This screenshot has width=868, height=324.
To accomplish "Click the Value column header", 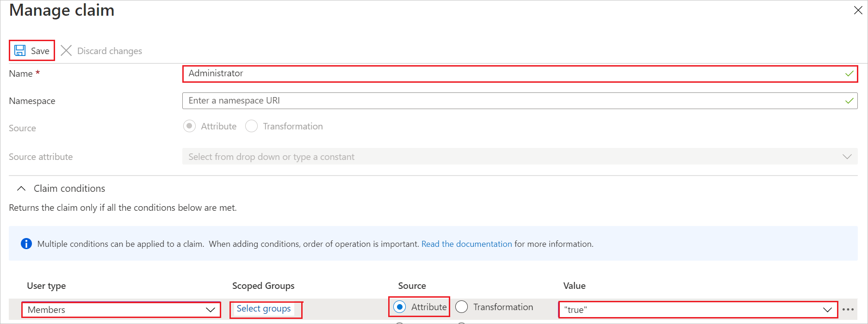I will [x=574, y=286].
